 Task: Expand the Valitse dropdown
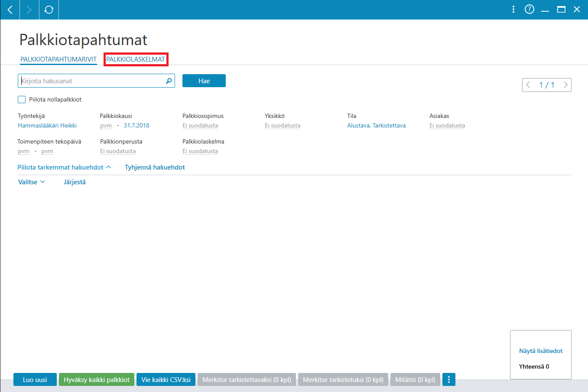point(32,182)
